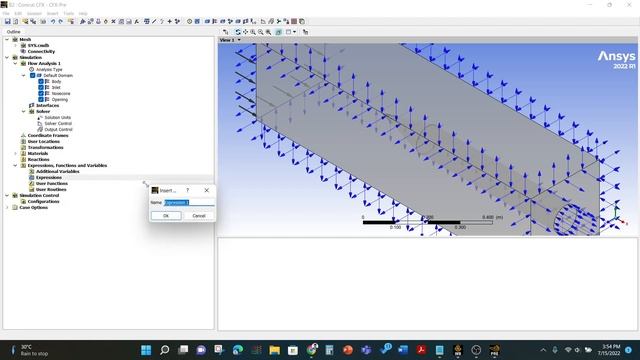Click the clock analysis type toolbar icon
This screenshot has height=360, width=640.
point(189,21)
